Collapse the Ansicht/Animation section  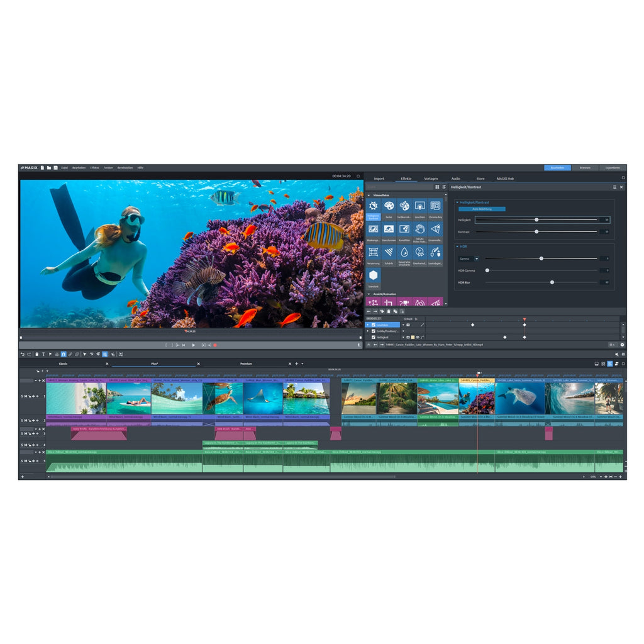369,294
